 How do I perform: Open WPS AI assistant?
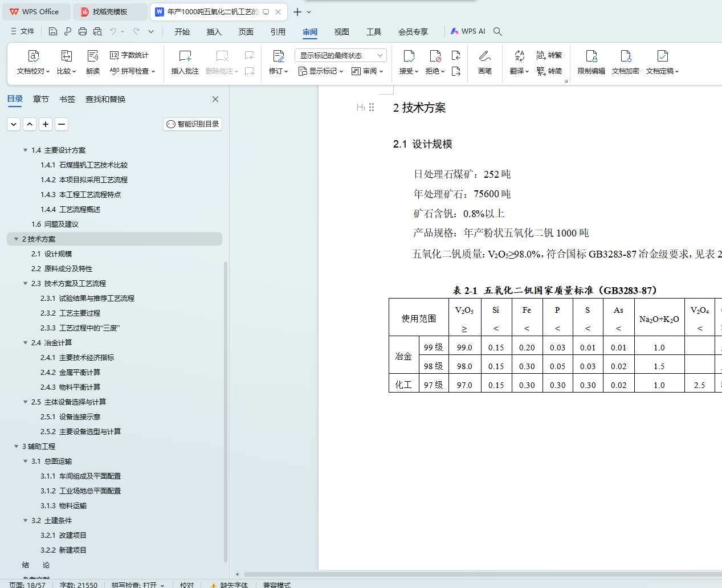point(468,31)
